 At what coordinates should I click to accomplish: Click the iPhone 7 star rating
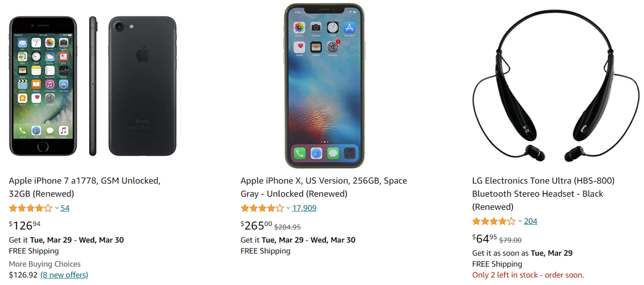point(31,208)
